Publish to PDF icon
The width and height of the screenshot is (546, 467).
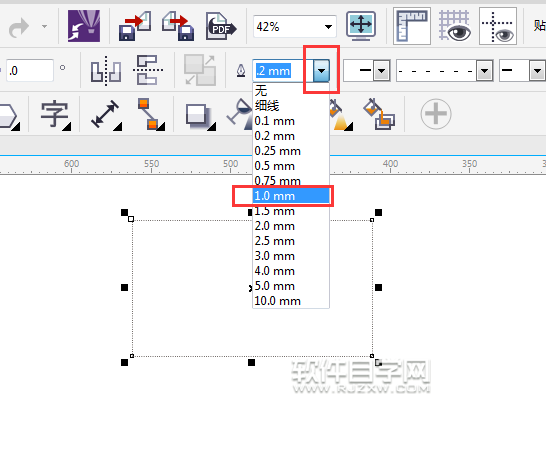pyautogui.click(x=221, y=26)
